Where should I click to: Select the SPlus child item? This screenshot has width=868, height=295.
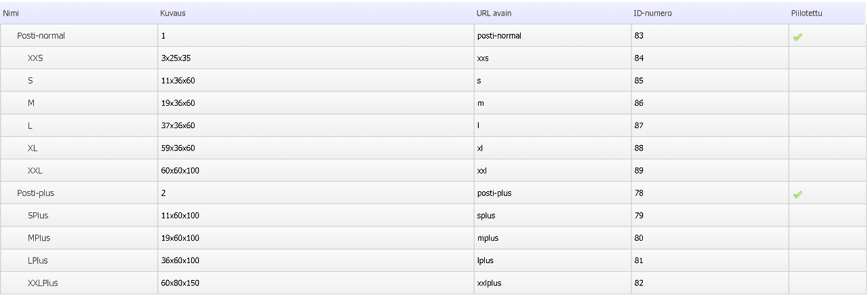point(38,216)
